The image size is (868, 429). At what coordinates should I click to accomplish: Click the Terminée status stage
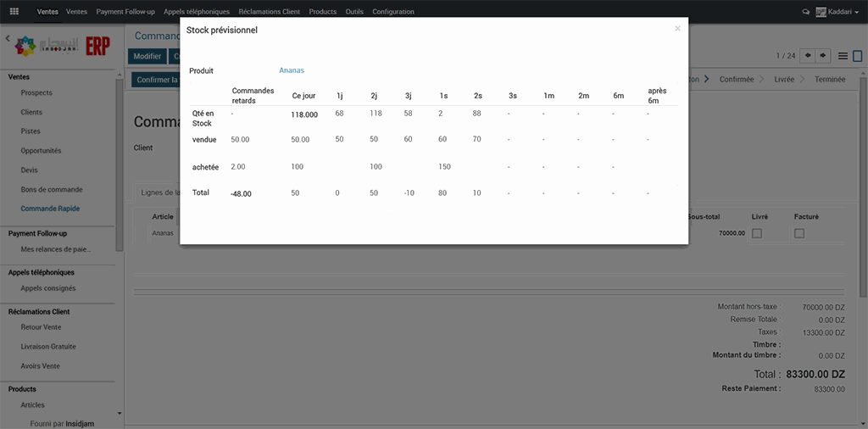point(830,79)
